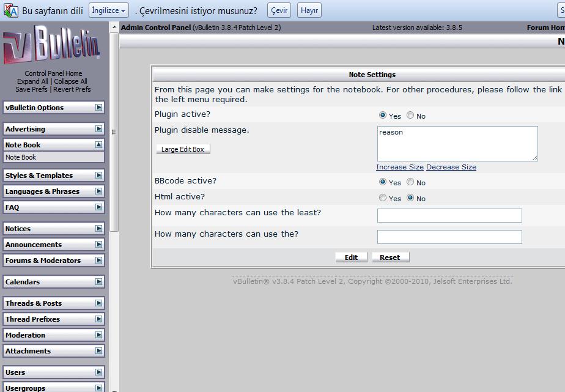
Task: Expand the Styles & Templates arrow icon
Action: pos(98,176)
